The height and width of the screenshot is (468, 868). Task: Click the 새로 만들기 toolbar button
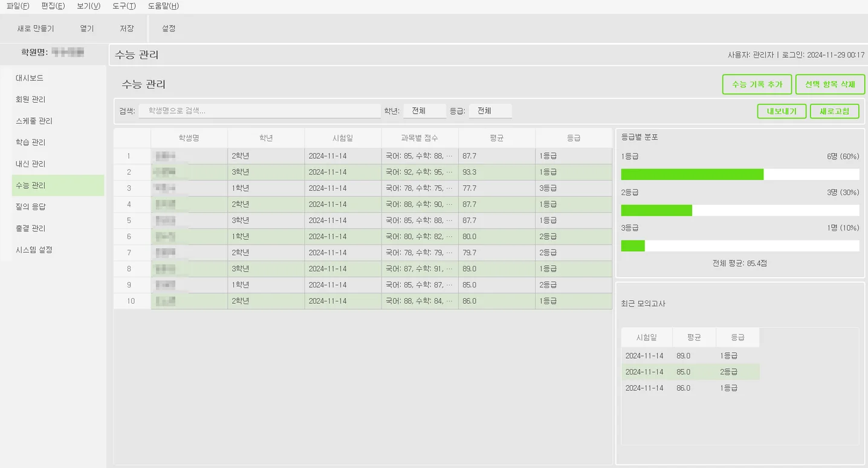point(36,28)
